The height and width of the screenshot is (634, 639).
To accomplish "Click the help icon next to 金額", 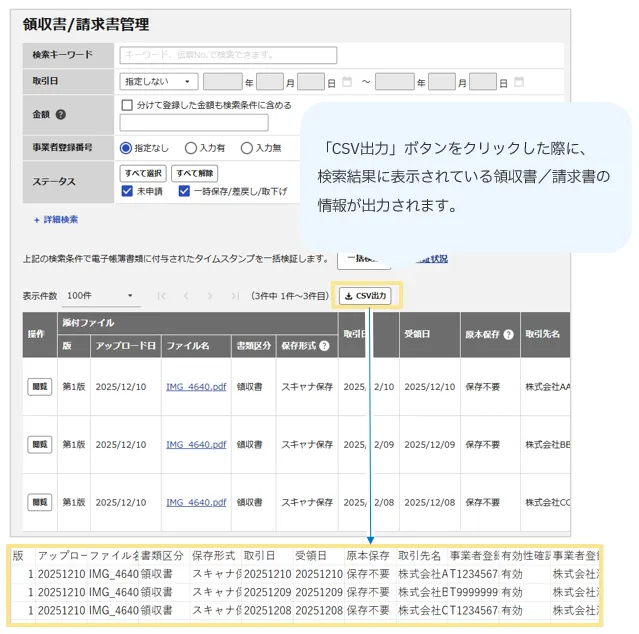I will [x=61, y=115].
